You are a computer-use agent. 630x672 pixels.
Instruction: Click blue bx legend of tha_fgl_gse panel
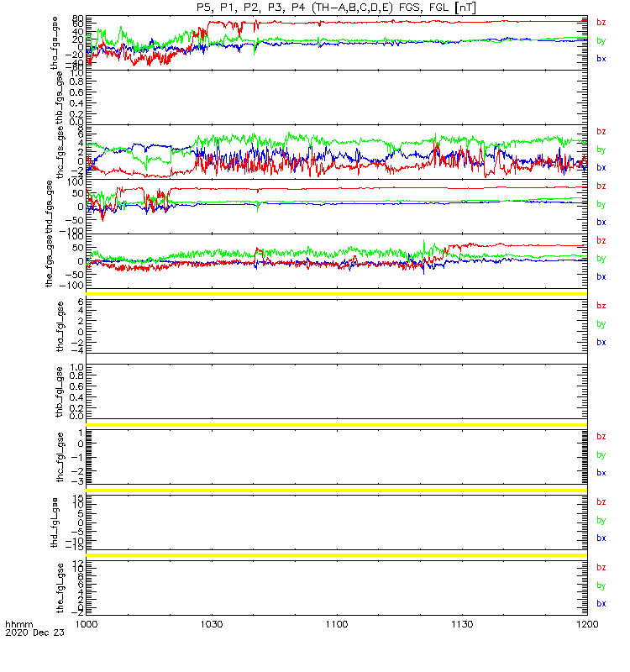(601, 342)
